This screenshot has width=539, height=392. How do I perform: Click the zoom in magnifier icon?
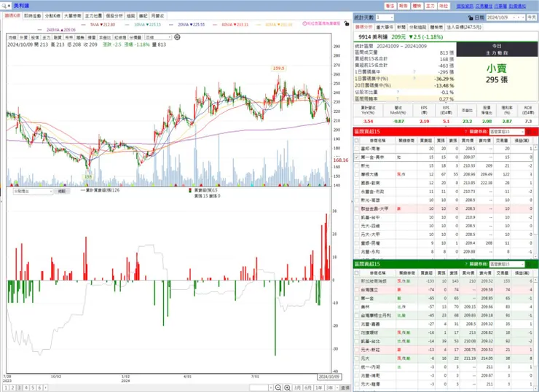[288, 388]
